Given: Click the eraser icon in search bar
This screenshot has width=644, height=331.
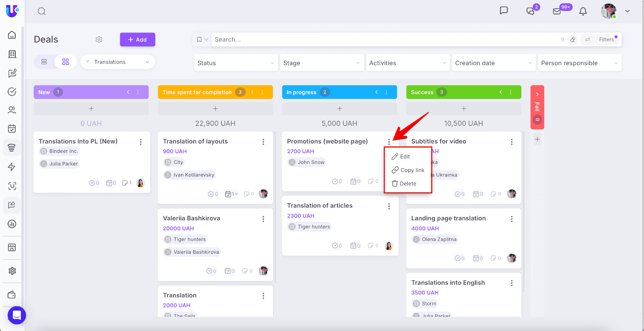Looking at the screenshot, I should click(573, 39).
